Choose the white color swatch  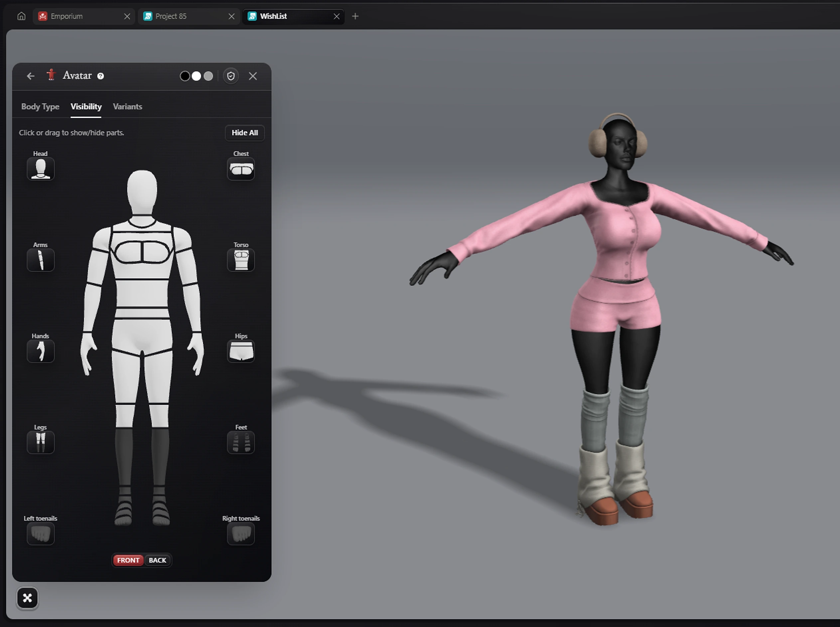pyautogui.click(x=196, y=76)
